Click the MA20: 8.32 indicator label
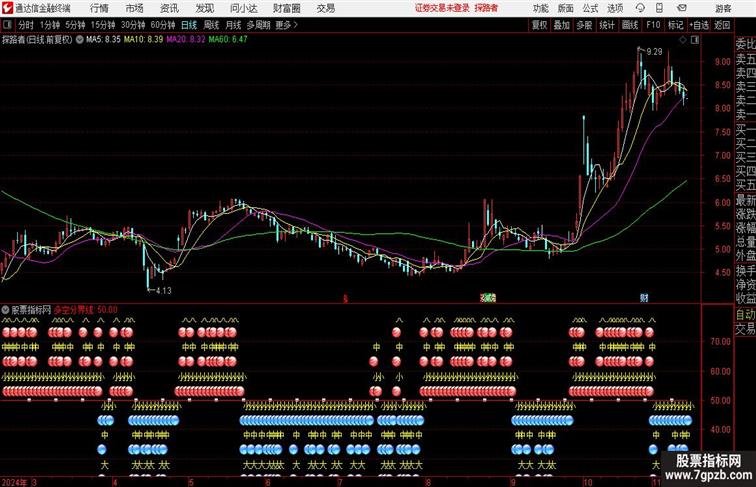The image size is (756, 487). tap(186, 40)
